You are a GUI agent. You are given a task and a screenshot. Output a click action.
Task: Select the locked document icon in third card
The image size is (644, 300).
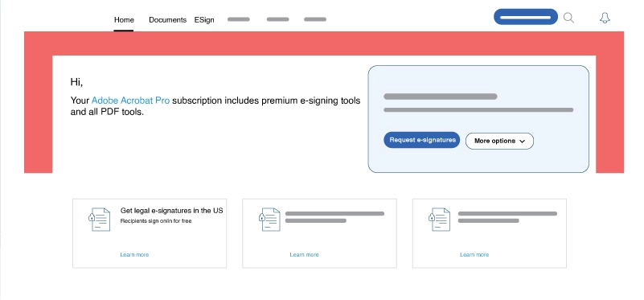tap(439, 220)
